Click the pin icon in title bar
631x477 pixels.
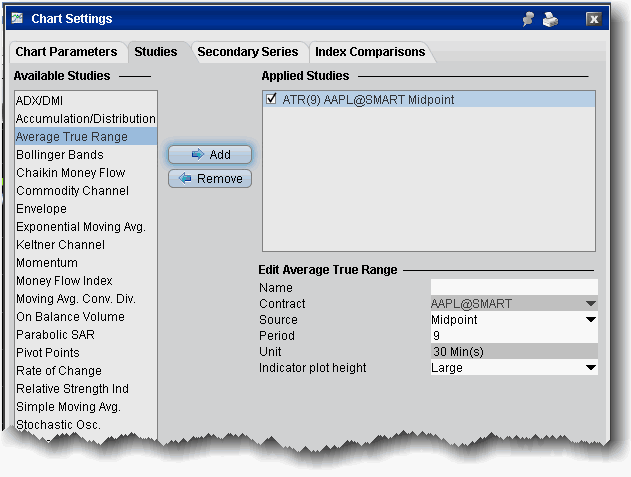(x=530, y=19)
